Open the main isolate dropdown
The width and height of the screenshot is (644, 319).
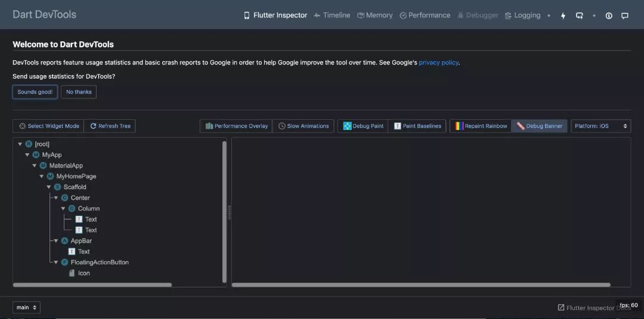pos(26,307)
